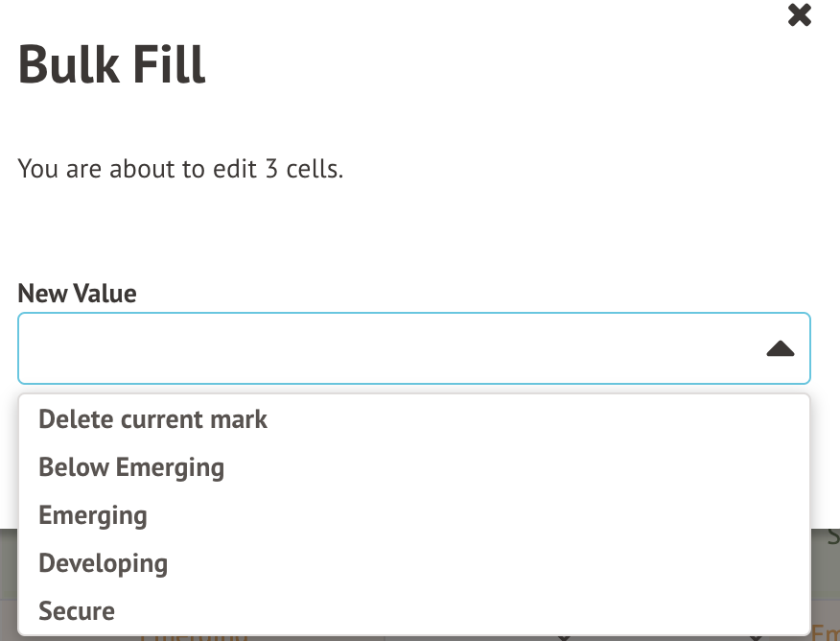Choose "Below Emerging" from the list

(131, 467)
